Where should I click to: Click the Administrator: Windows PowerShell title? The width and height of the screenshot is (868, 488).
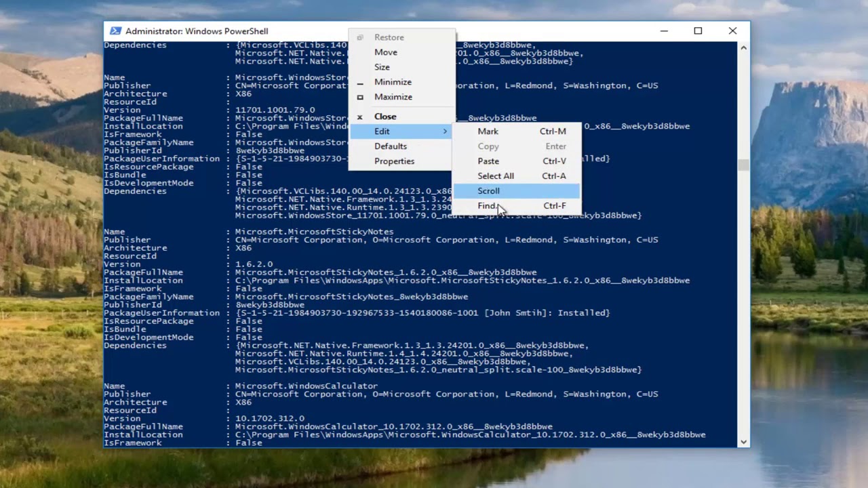point(197,31)
